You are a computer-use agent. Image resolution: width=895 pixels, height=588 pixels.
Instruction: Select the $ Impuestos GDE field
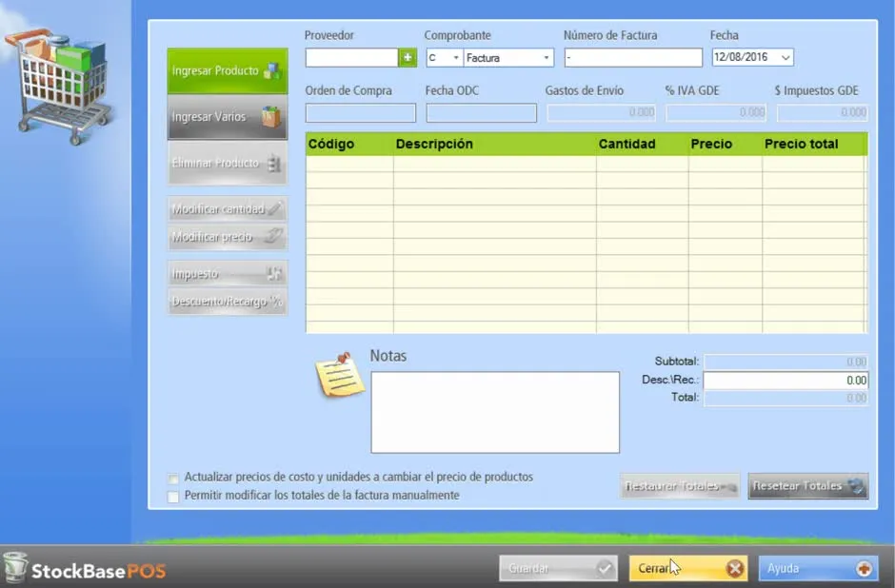[823, 113]
